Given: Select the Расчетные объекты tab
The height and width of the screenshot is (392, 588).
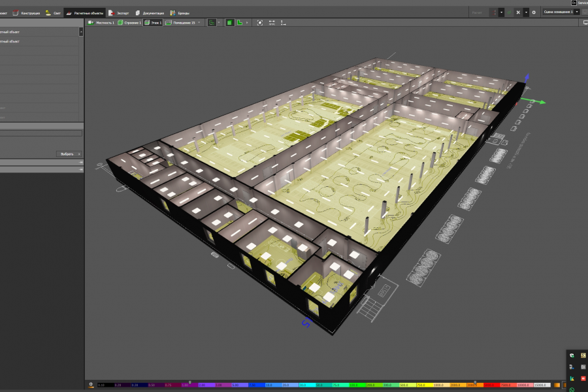Looking at the screenshot, I should (85, 13).
